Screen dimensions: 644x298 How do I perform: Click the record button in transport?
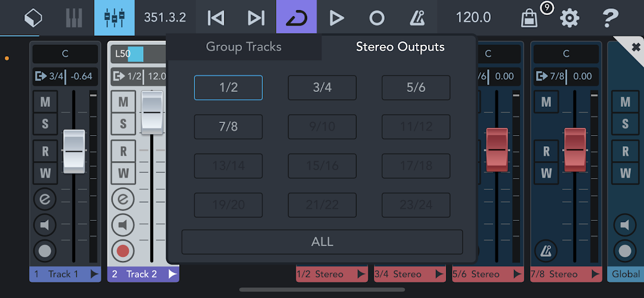(377, 18)
